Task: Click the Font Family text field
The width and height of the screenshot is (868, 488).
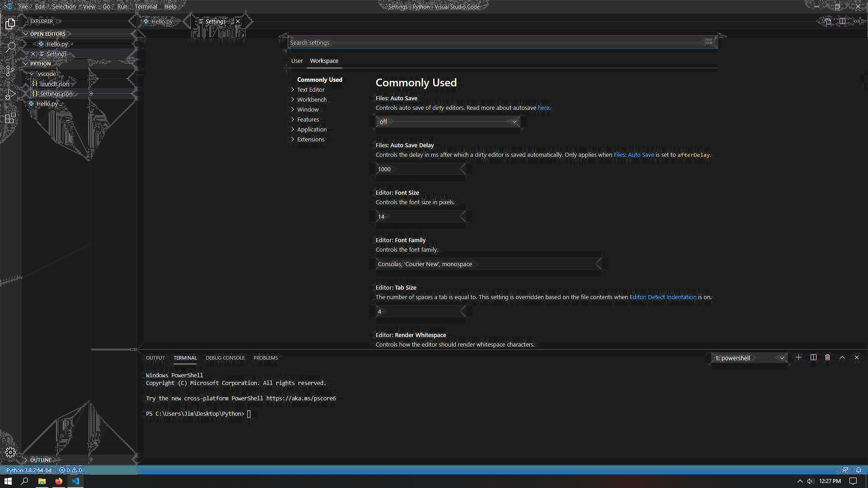Action: point(488,264)
